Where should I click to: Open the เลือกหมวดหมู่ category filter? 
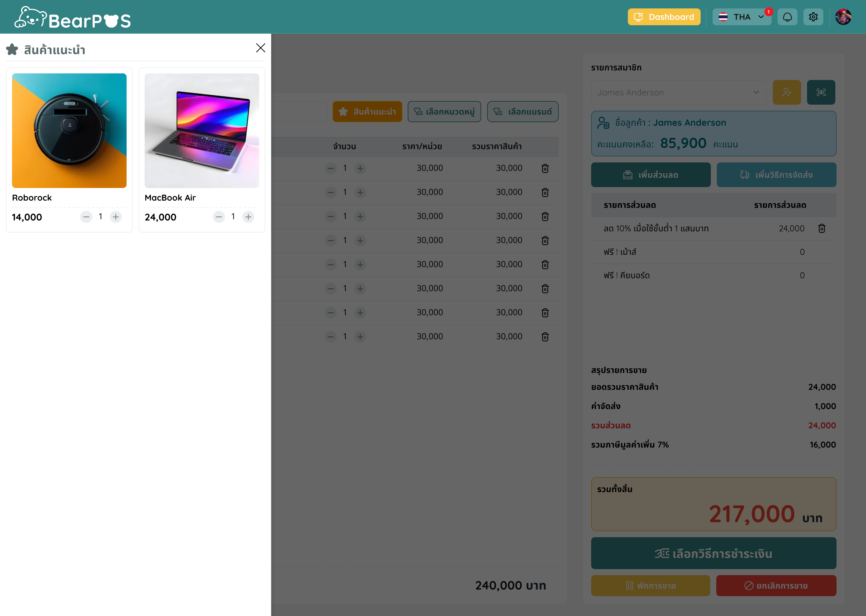coord(444,112)
